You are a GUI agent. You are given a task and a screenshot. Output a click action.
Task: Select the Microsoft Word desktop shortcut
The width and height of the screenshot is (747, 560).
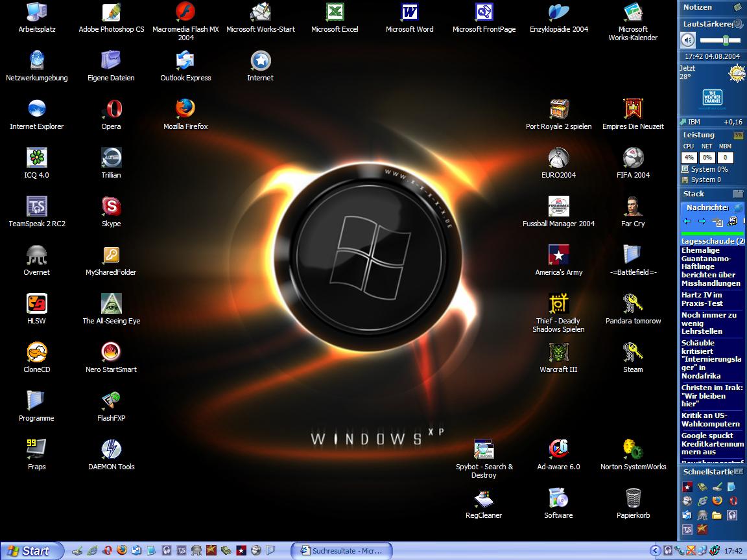coord(409,13)
